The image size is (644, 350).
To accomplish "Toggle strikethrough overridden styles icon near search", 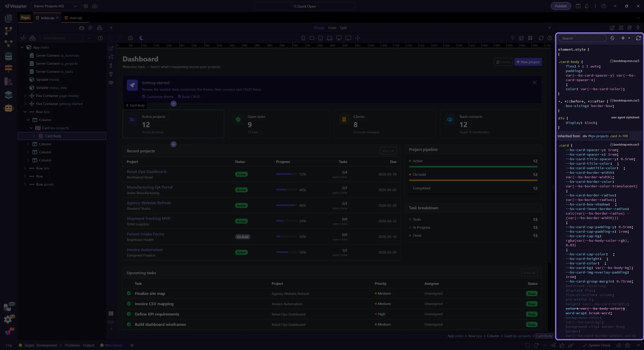I will [x=612, y=38].
